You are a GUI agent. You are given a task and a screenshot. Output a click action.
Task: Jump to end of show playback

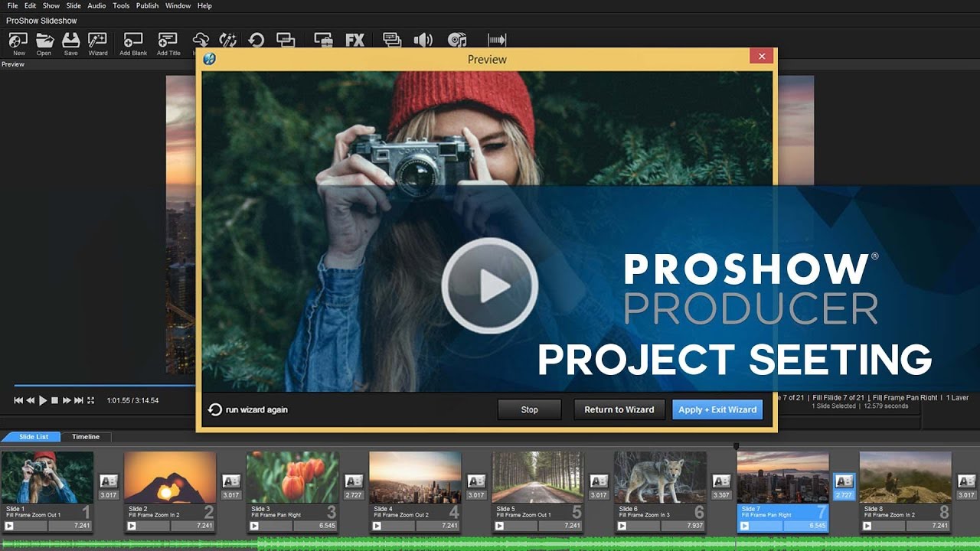pyautogui.click(x=79, y=400)
